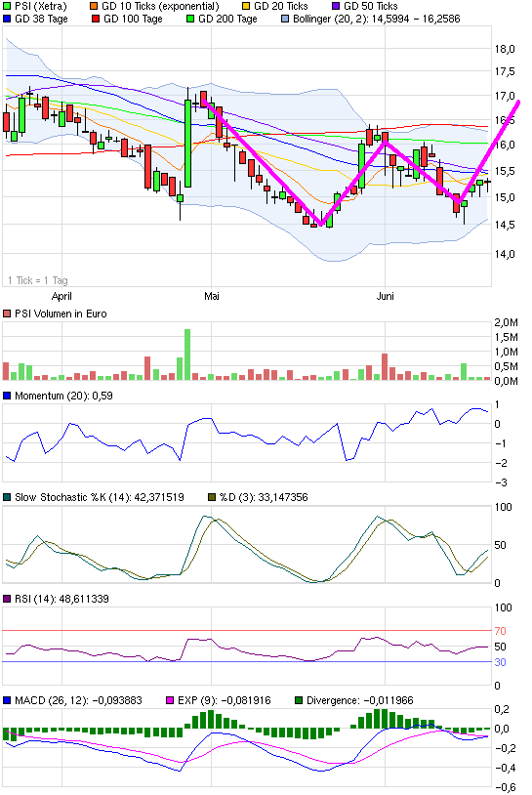The width and height of the screenshot is (532, 795).
Task: Click the red GD 100 Tage legend swatch
Action: [x=96, y=20]
